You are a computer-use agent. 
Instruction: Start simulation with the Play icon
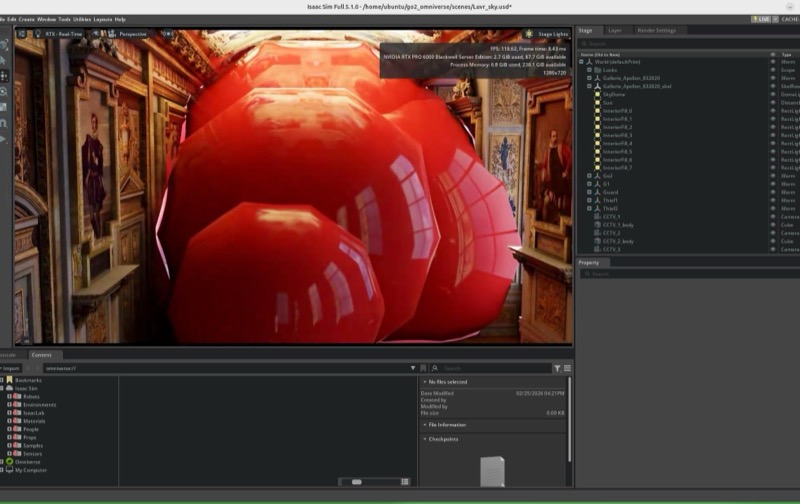[x=3, y=139]
